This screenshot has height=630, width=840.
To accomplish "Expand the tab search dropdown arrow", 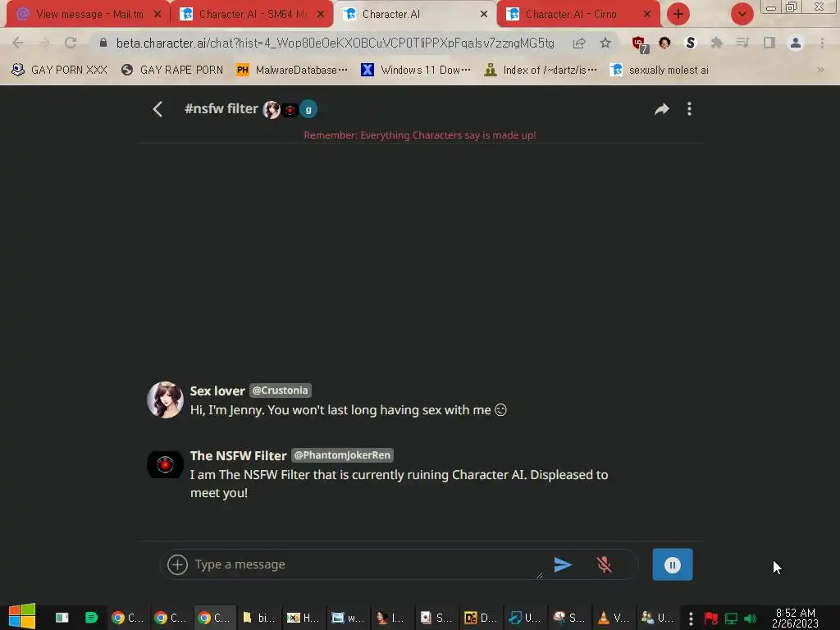I will [742, 14].
